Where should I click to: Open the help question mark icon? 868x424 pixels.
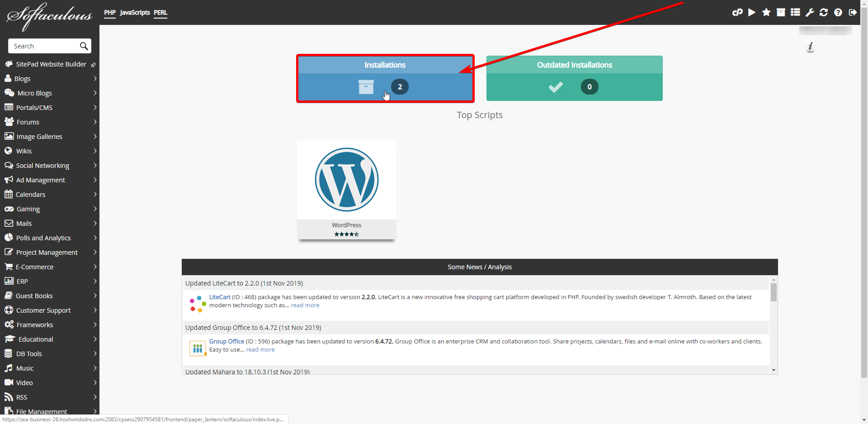838,12
